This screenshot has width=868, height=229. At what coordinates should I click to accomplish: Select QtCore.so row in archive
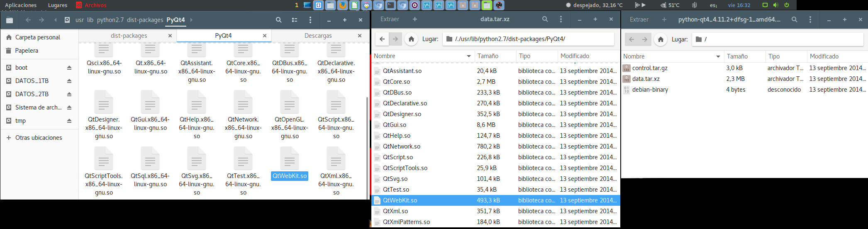(495, 82)
